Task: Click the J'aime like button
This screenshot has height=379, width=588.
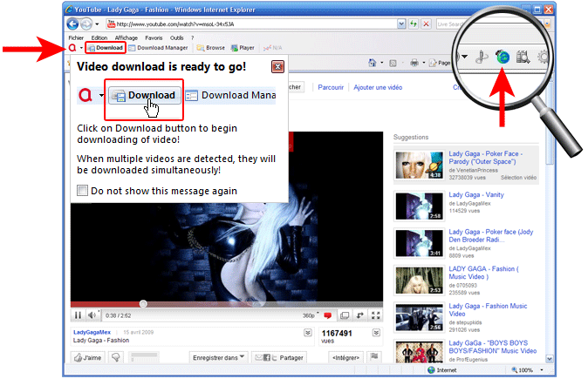Action: tap(88, 357)
